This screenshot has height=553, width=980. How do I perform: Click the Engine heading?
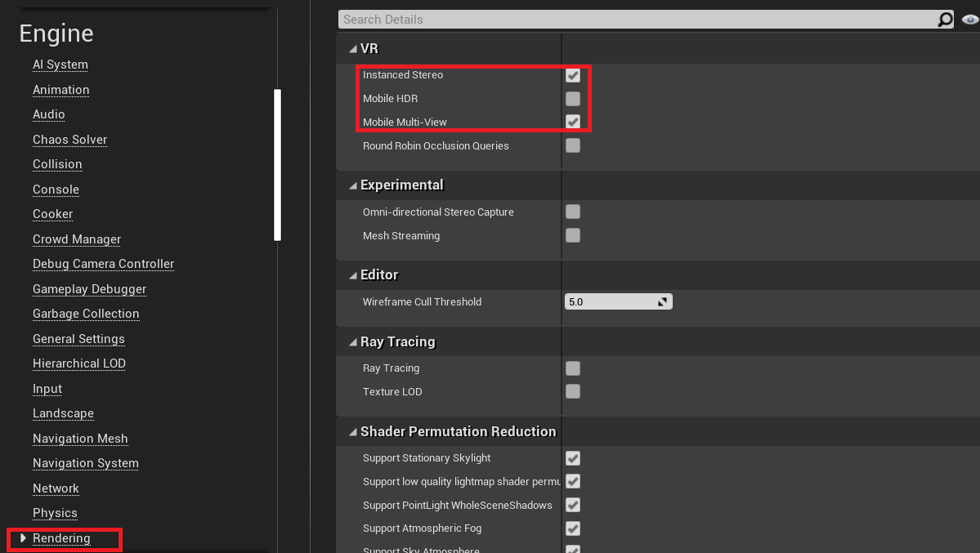(x=56, y=33)
